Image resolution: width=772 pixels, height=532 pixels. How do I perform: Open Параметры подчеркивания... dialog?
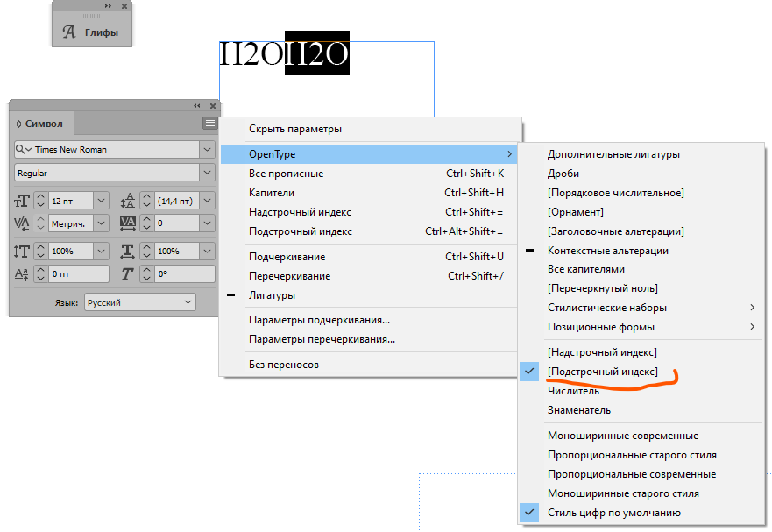coord(370,320)
